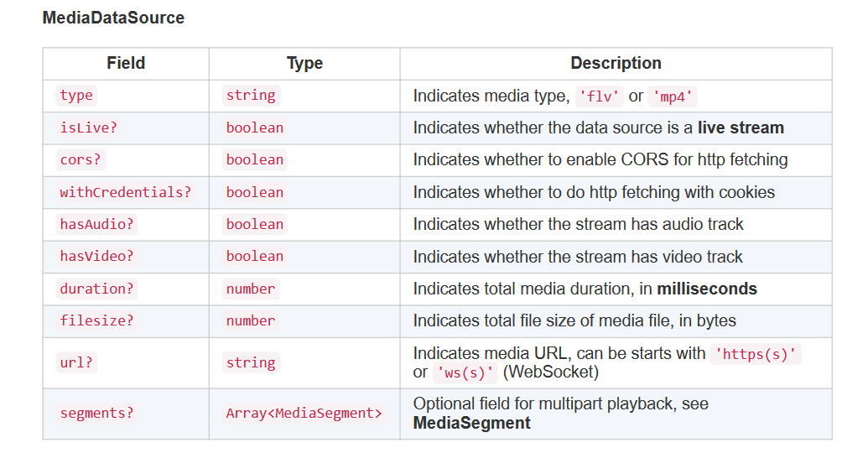Click the Field column header

point(126,63)
